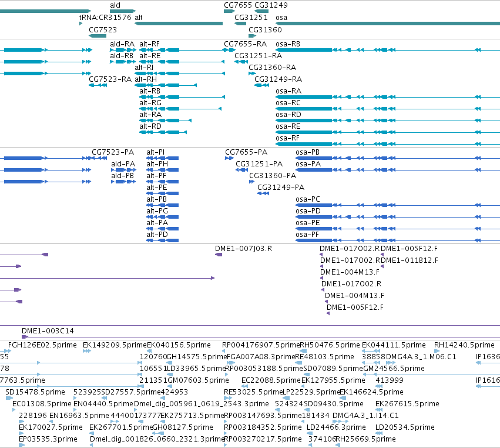Click the CG31360-PA protein glyph
The width and height of the screenshot is (500, 448).
[x=251, y=182]
